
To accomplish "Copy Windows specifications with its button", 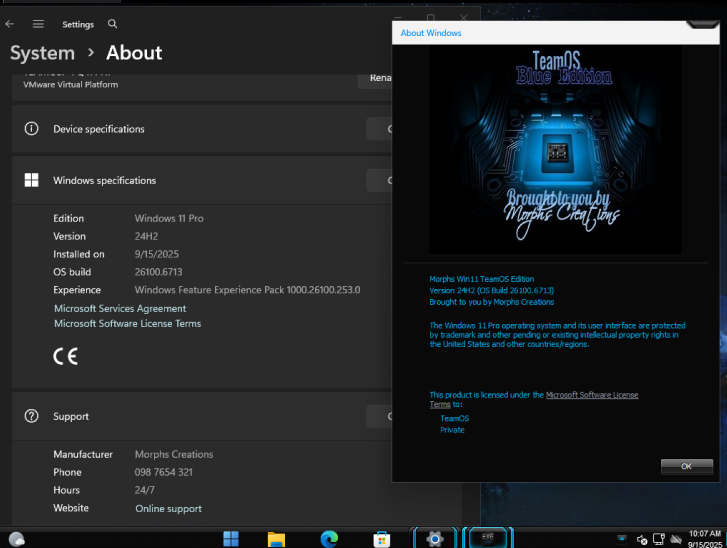I will (x=379, y=180).
